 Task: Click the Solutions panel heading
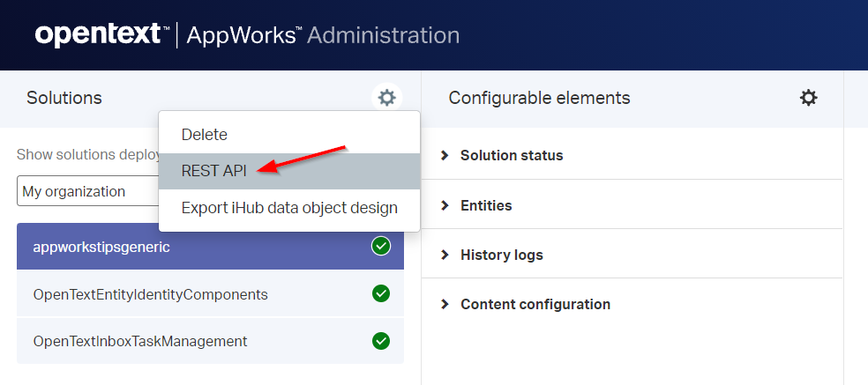pyautogui.click(x=64, y=98)
